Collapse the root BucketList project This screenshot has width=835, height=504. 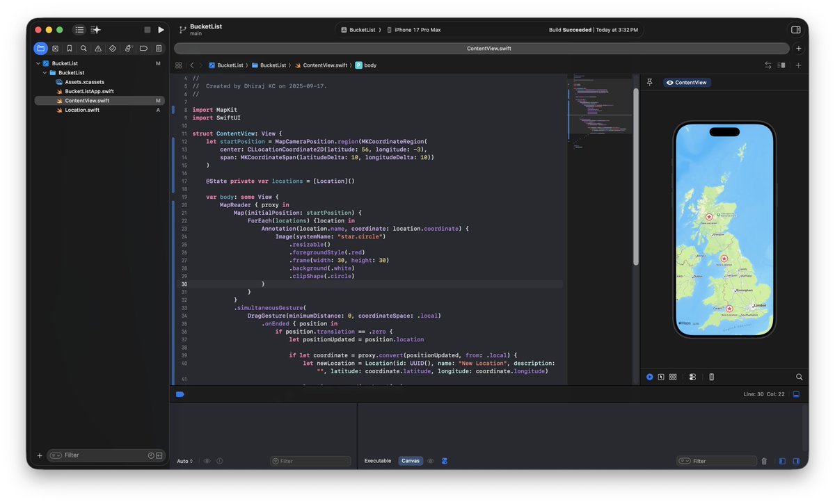[38, 63]
